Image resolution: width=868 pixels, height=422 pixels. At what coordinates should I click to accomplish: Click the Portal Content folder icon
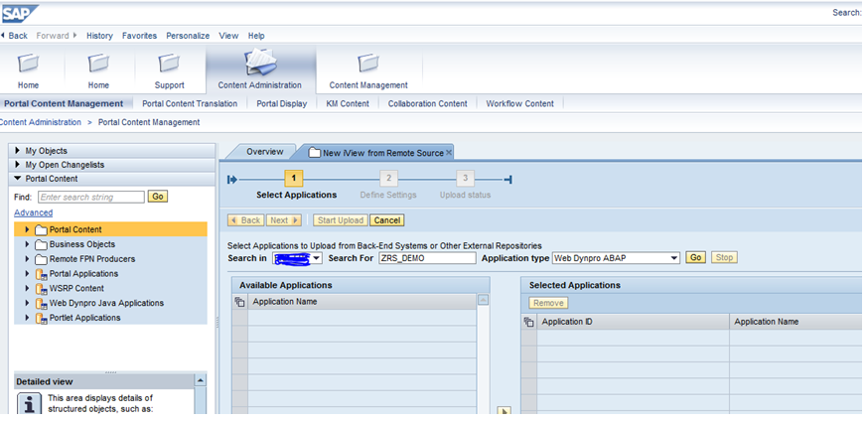[x=41, y=229]
